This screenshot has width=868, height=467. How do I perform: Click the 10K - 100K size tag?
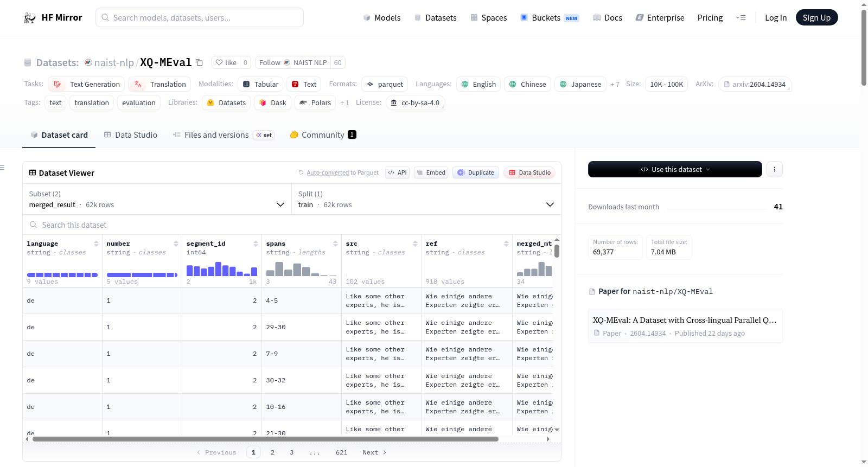667,84
